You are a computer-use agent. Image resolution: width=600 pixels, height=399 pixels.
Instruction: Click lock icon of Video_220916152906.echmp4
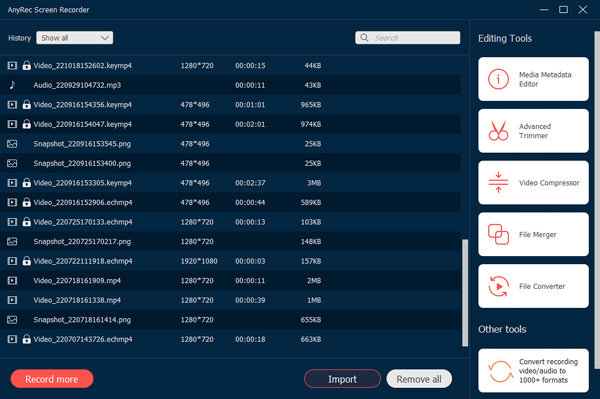point(26,202)
